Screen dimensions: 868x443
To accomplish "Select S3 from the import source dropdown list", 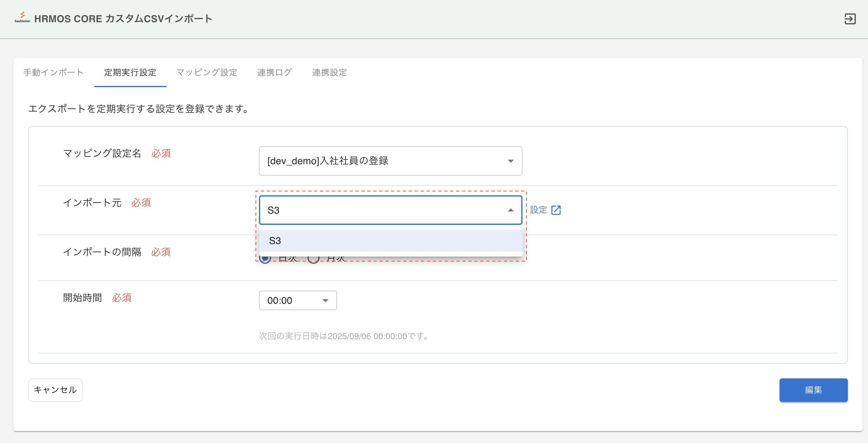I will tap(390, 240).
